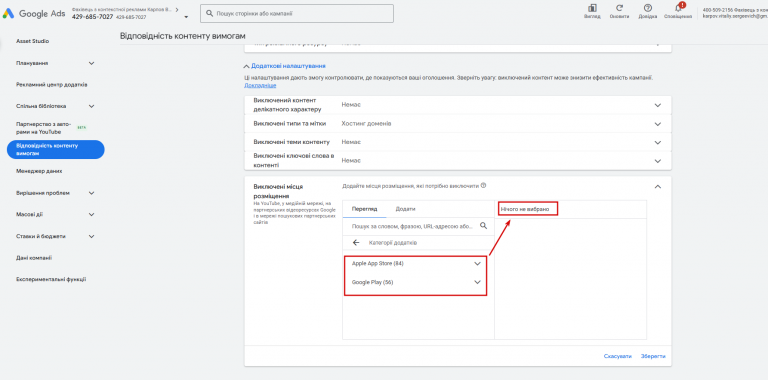The image size is (768, 380).
Task: Open Експериментальні функції
Action: (51, 280)
